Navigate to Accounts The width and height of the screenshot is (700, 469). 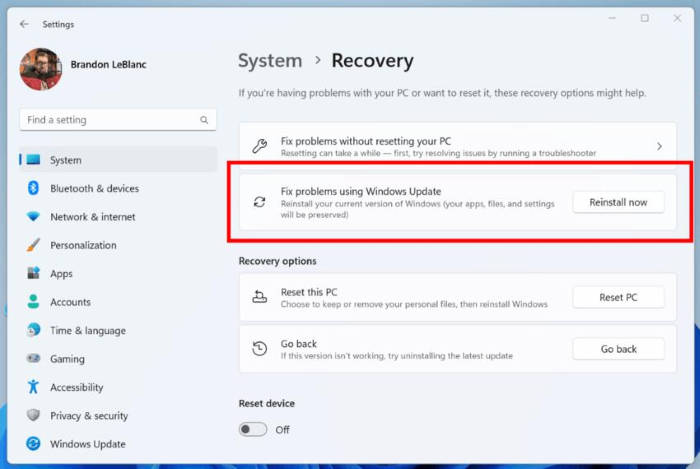click(71, 302)
